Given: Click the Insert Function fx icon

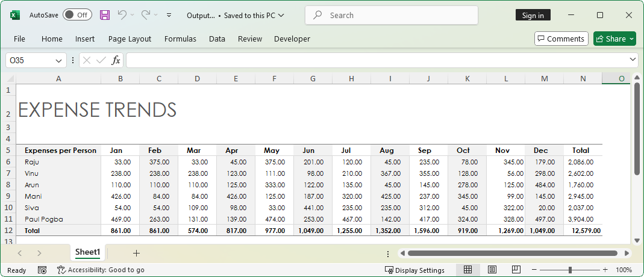Looking at the screenshot, I should [x=116, y=60].
